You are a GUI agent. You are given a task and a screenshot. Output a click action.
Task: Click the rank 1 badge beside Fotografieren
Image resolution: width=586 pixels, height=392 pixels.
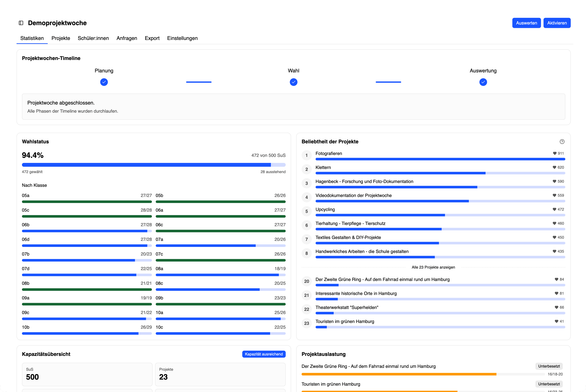coord(307,155)
